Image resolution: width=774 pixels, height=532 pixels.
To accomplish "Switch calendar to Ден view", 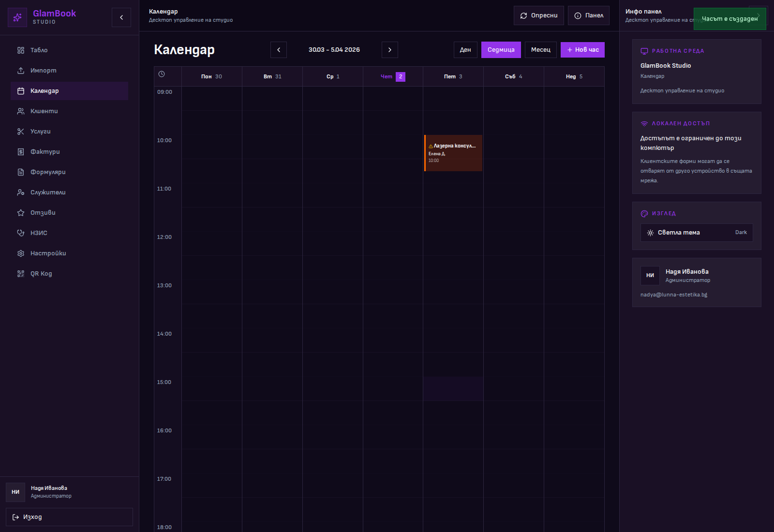I will [465, 50].
